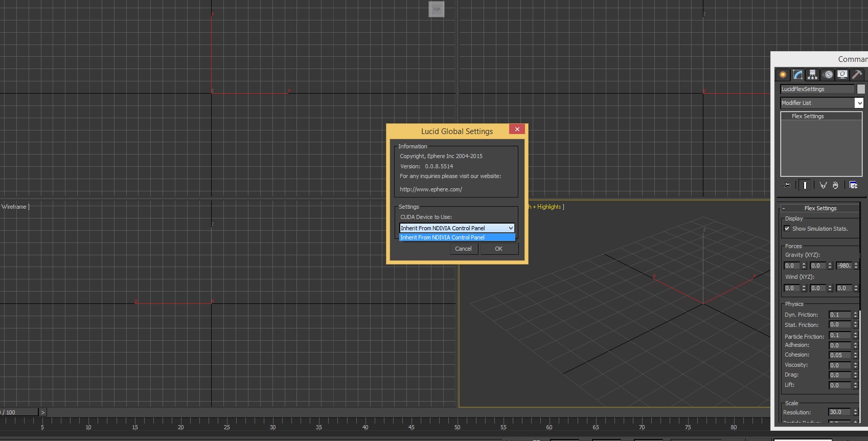Open the Utilities hammer tab
Viewport: 868px width, 441px height.
(857, 75)
